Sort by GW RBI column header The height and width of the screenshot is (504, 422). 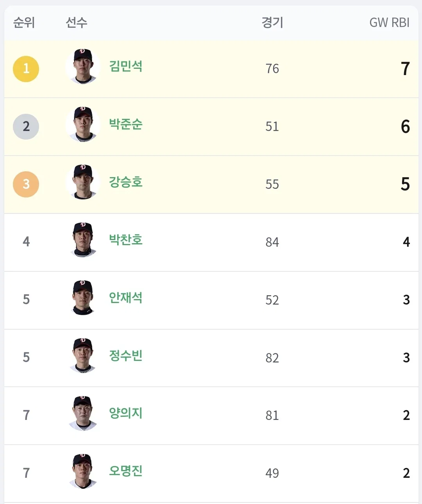[389, 23]
